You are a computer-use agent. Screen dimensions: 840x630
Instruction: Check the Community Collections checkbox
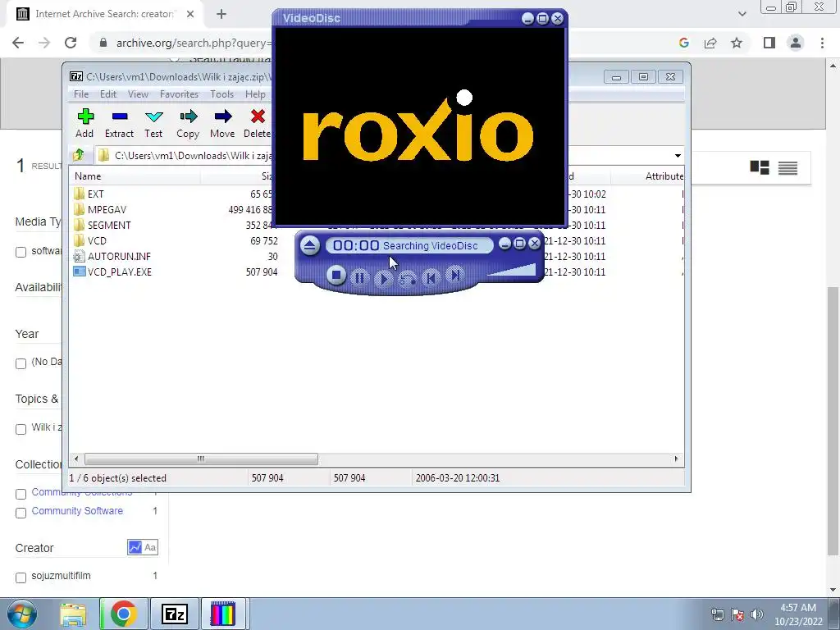point(21,494)
